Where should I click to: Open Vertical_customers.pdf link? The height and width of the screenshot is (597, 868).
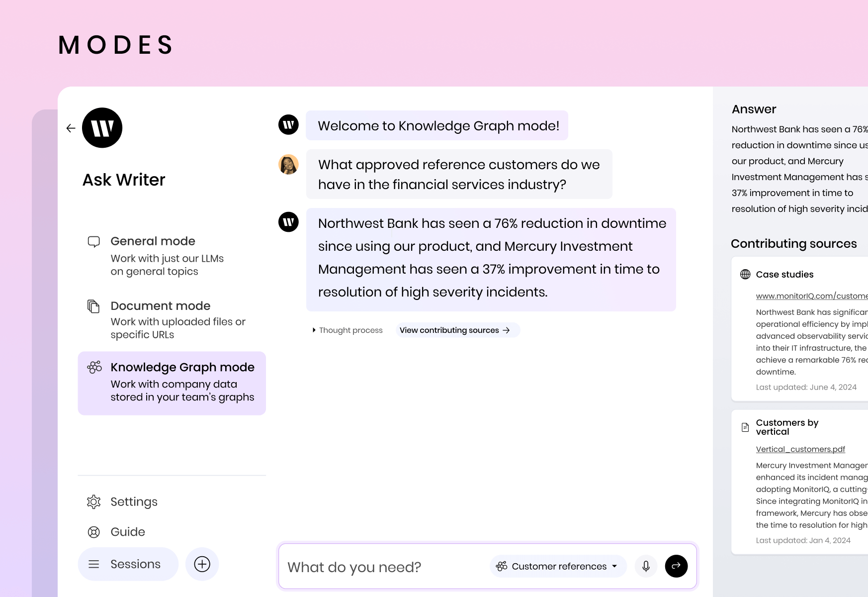point(800,449)
